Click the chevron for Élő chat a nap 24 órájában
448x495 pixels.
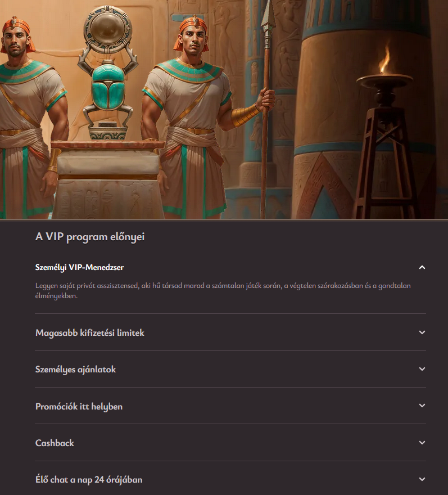coord(422,479)
